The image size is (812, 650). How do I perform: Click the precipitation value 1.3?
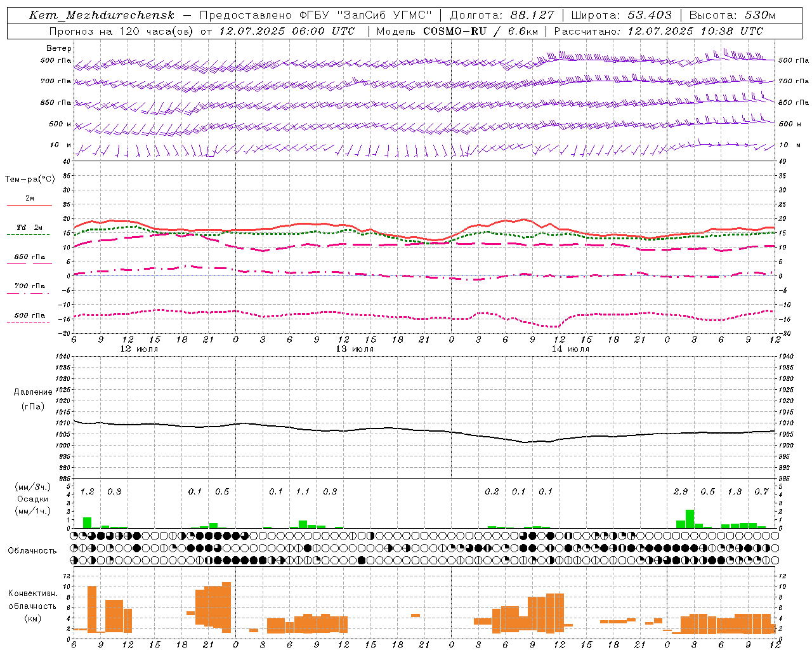coord(735,491)
